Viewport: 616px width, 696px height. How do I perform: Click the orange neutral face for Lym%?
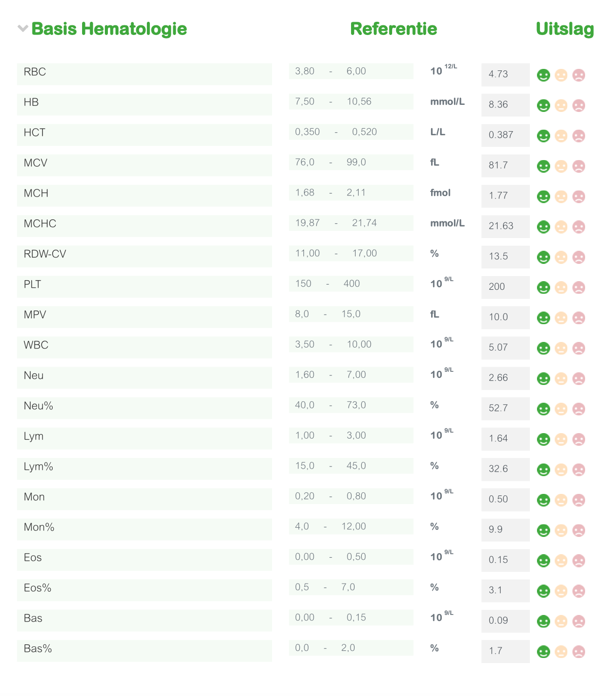(x=561, y=470)
